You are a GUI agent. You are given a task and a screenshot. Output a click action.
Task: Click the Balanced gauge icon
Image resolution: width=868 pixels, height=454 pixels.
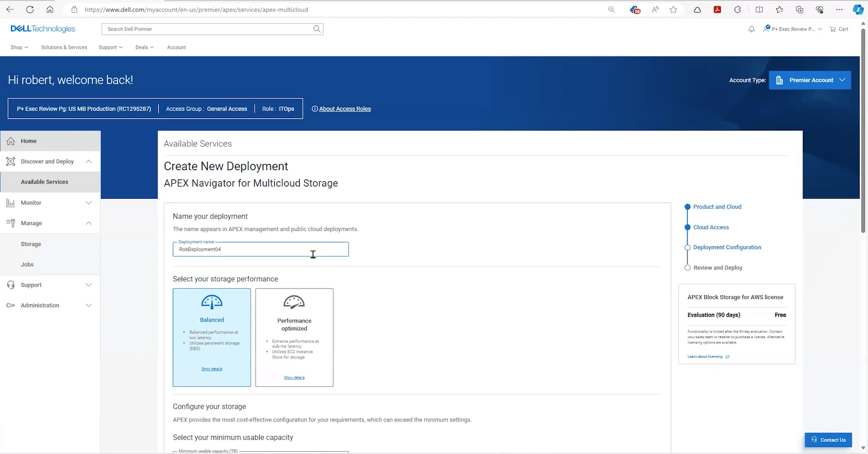[212, 302]
